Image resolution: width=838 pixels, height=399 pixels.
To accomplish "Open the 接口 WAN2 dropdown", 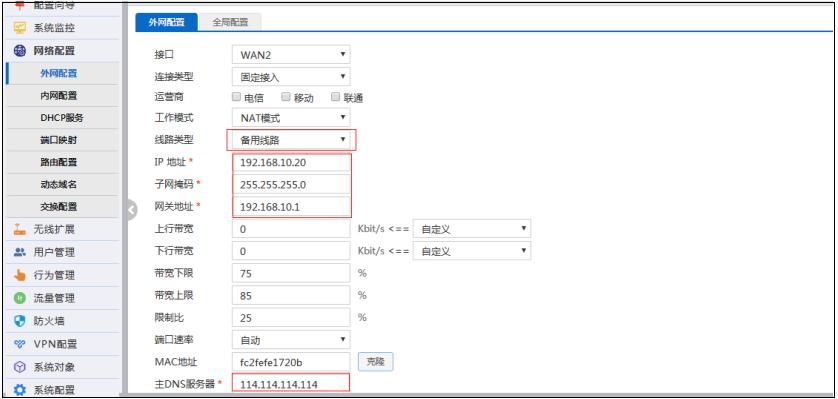I will tap(291, 54).
